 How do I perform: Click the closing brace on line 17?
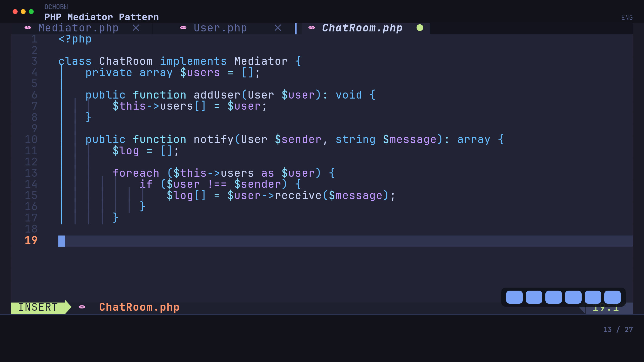click(x=115, y=218)
